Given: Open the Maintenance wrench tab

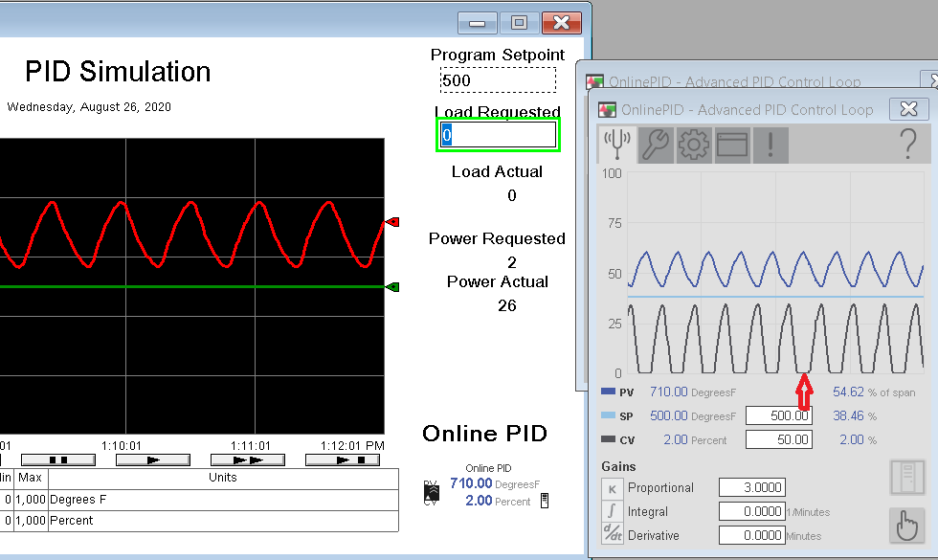Looking at the screenshot, I should pos(655,145).
